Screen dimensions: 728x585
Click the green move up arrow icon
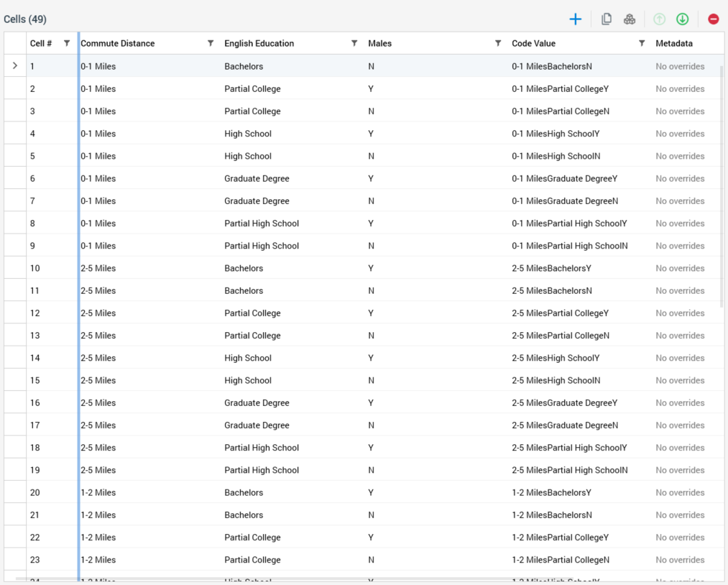pyautogui.click(x=659, y=19)
